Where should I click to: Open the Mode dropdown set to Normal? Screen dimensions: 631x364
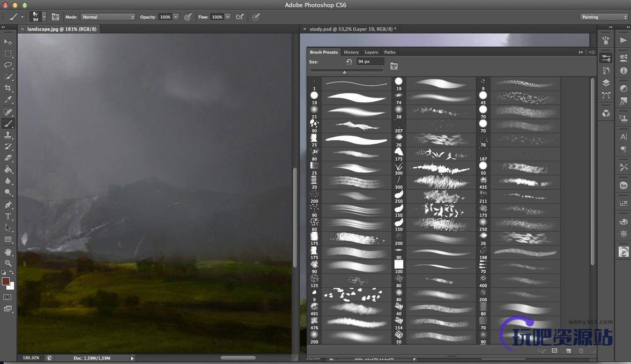pos(108,17)
